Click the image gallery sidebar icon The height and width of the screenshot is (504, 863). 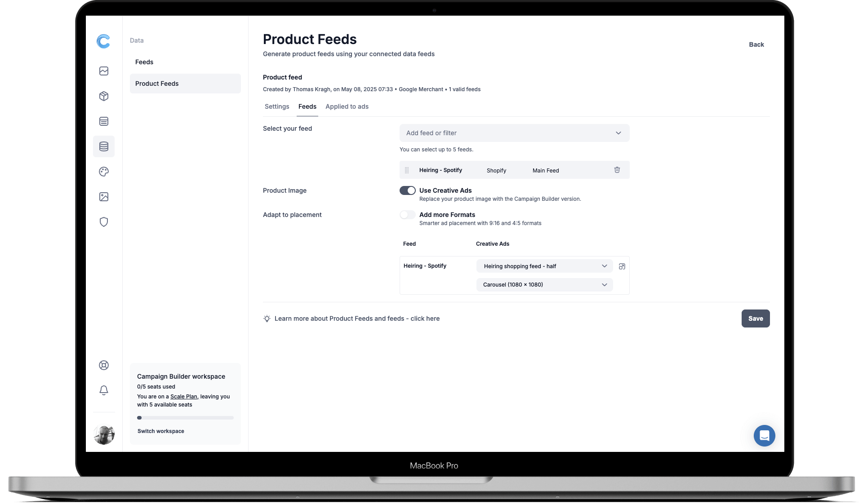pyautogui.click(x=104, y=197)
